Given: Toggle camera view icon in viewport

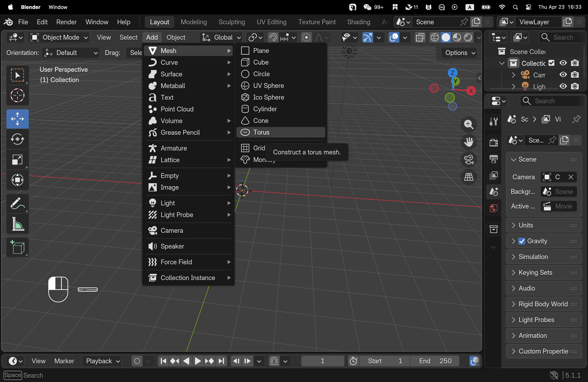Looking at the screenshot, I should tap(469, 159).
